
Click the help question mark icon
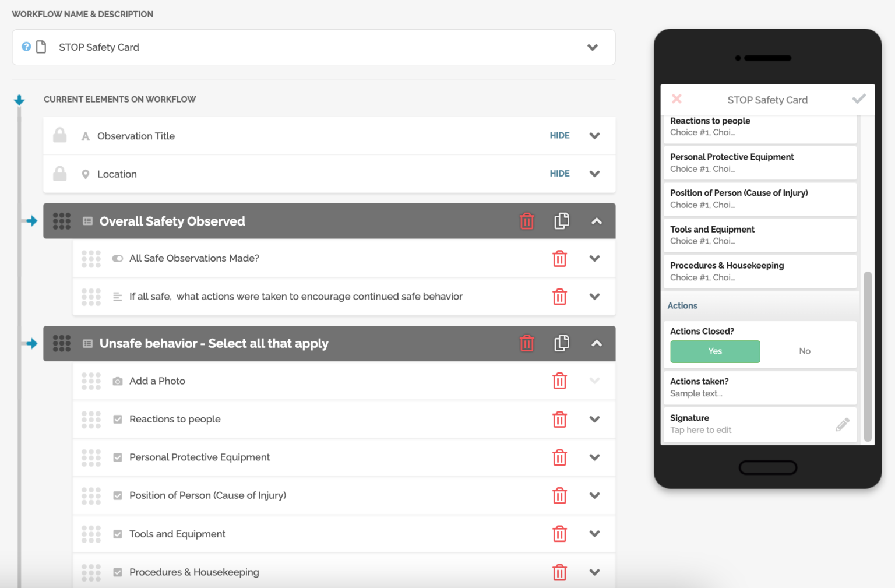click(x=26, y=47)
